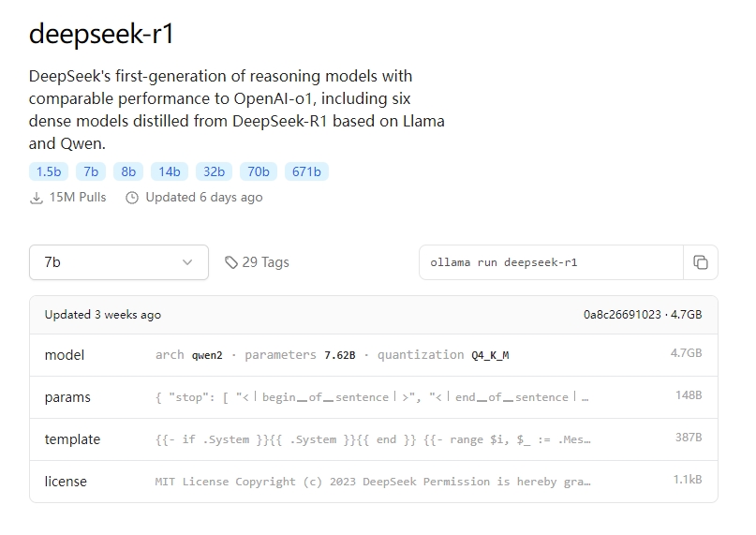Select the 7b size tag badge
756x535 pixels.
[91, 171]
